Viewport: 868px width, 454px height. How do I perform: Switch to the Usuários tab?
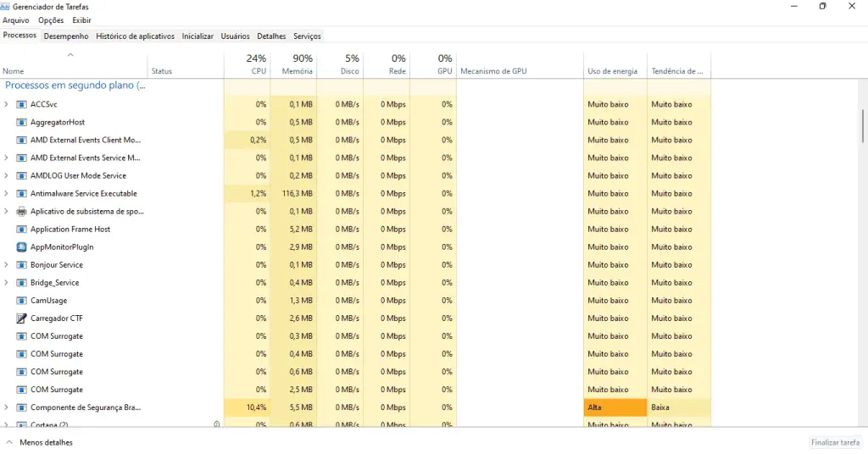pos(236,36)
